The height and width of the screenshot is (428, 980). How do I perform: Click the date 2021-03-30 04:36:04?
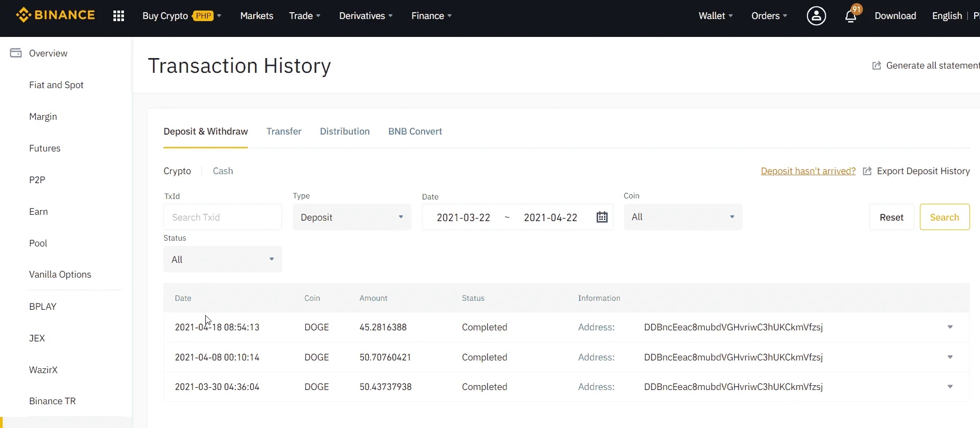pyautogui.click(x=217, y=387)
